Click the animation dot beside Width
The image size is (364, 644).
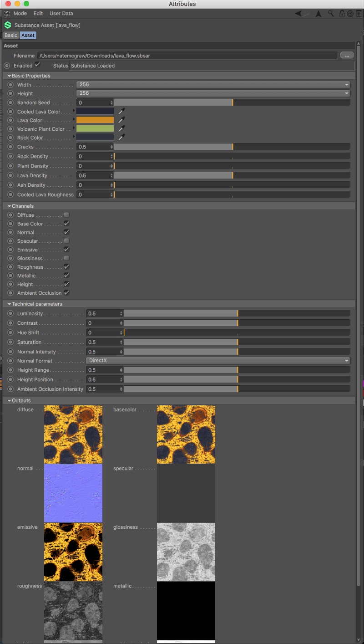10,85
